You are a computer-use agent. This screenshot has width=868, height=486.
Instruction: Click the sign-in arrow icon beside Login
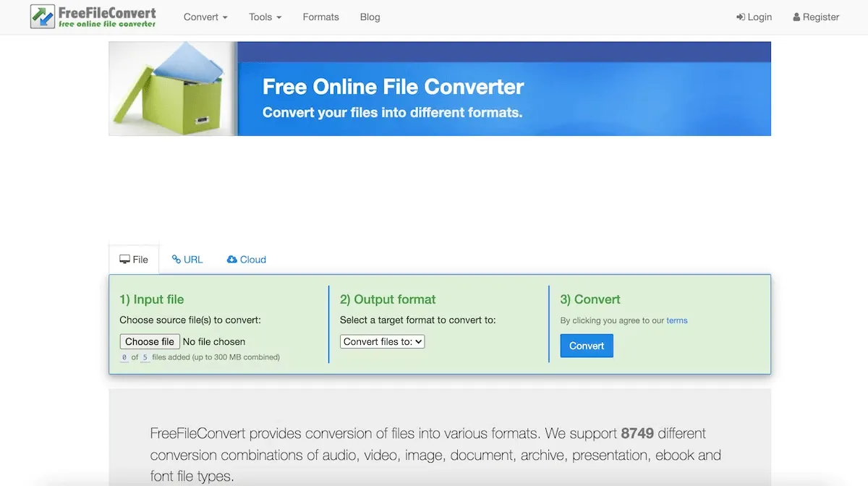741,17
